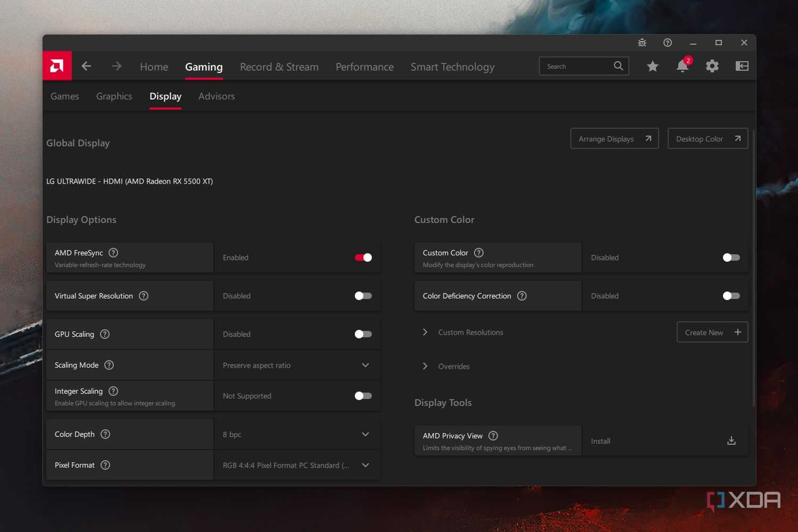
Task: Select the Graphics sub-tab
Action: tap(114, 96)
